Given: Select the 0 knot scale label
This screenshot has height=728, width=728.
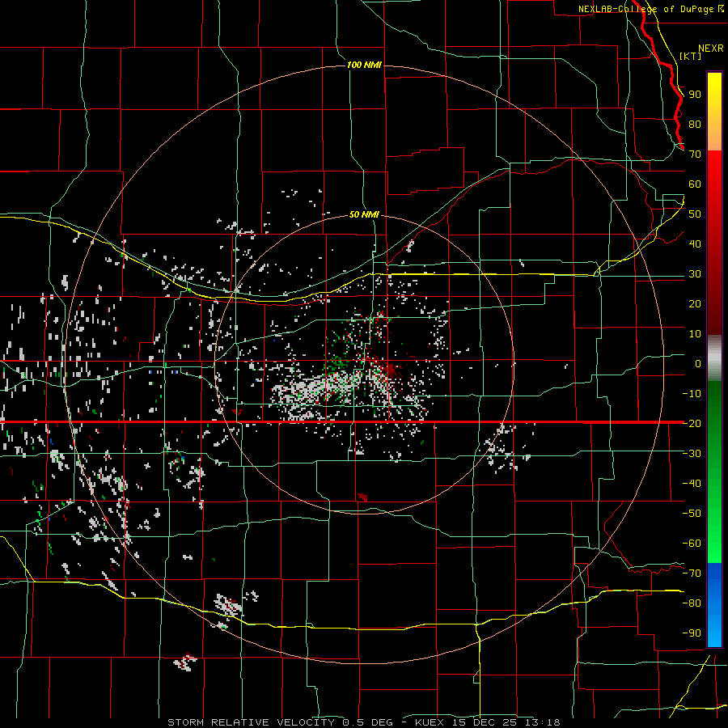Looking at the screenshot, I should 698,363.
